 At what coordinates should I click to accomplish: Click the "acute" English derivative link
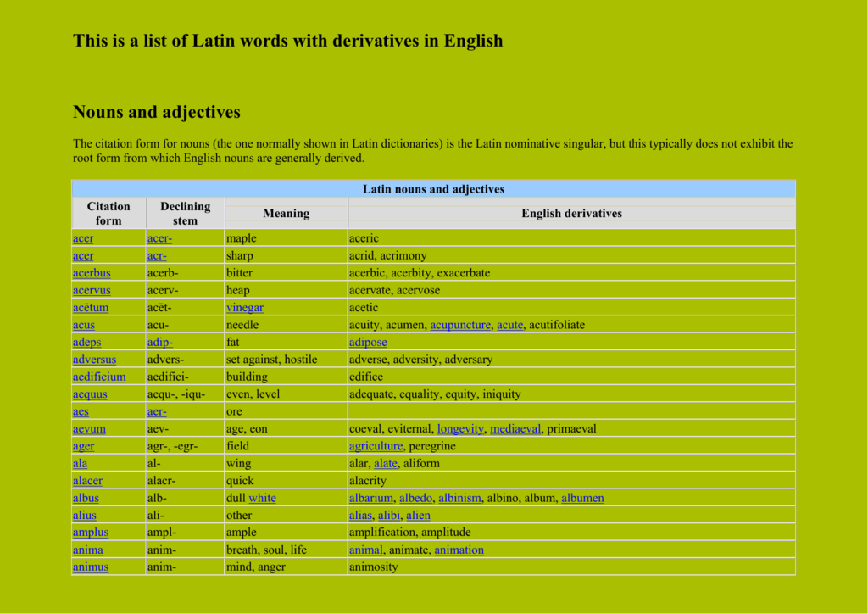(x=509, y=324)
